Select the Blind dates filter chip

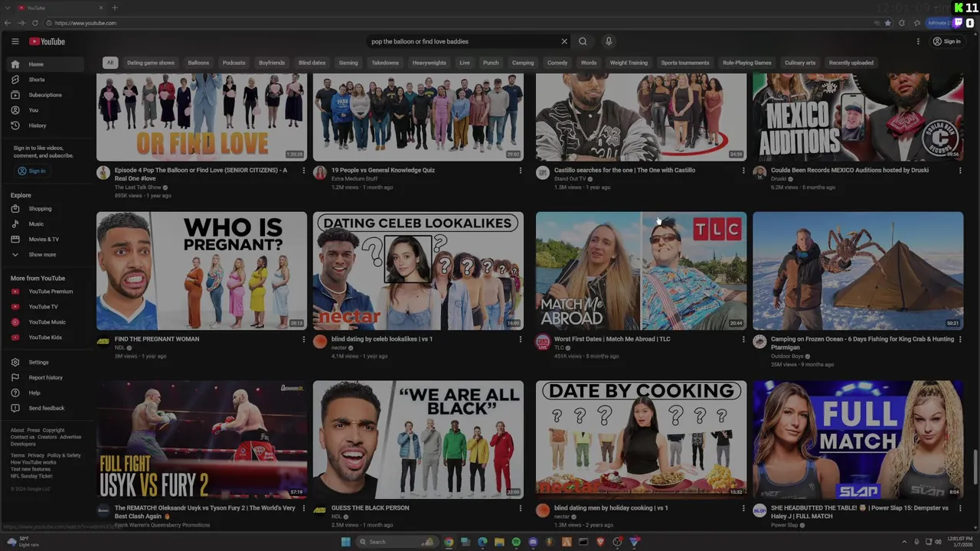[x=312, y=63]
